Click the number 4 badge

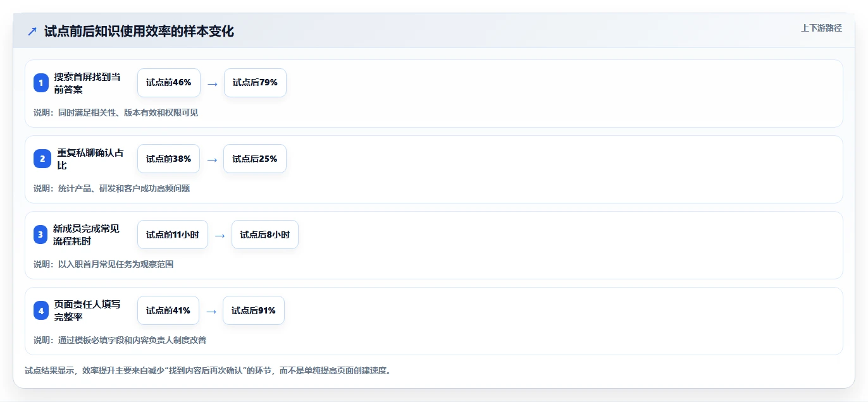[x=41, y=310]
